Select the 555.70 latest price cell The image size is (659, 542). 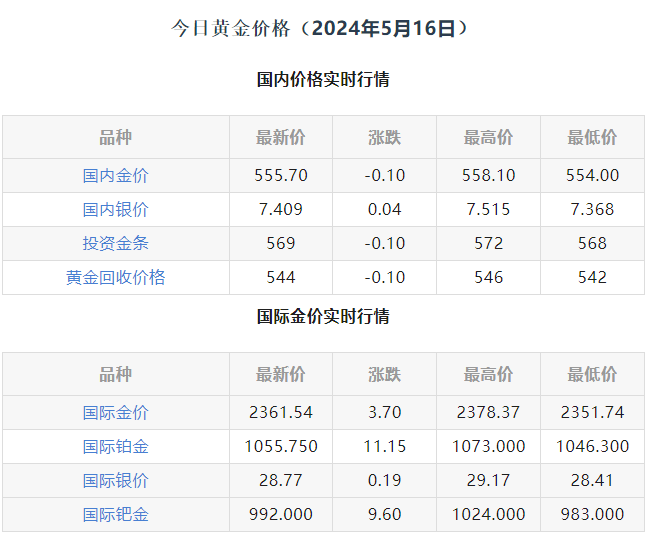[281, 175]
